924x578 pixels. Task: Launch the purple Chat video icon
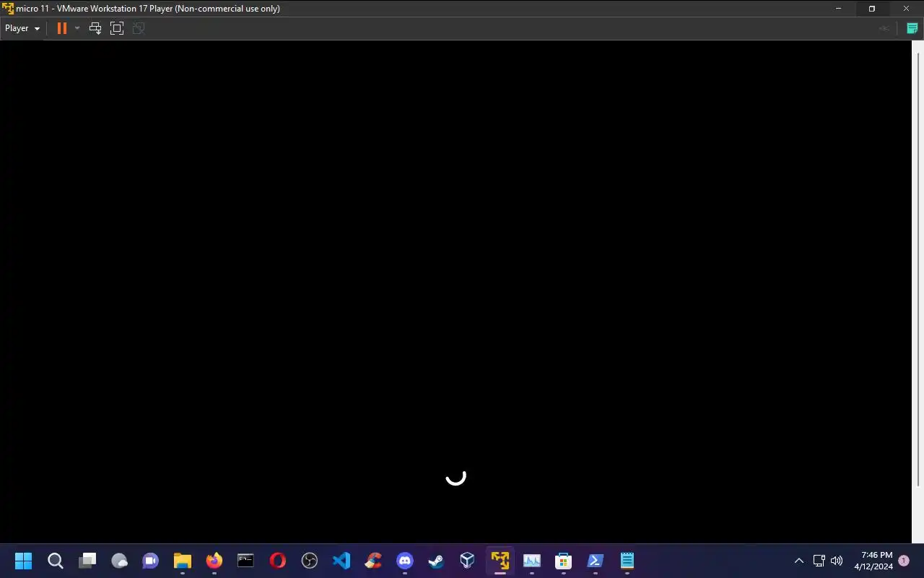(151, 561)
